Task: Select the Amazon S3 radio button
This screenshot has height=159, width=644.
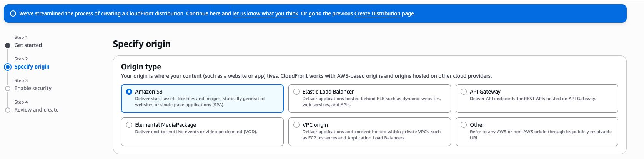Action: (129, 92)
